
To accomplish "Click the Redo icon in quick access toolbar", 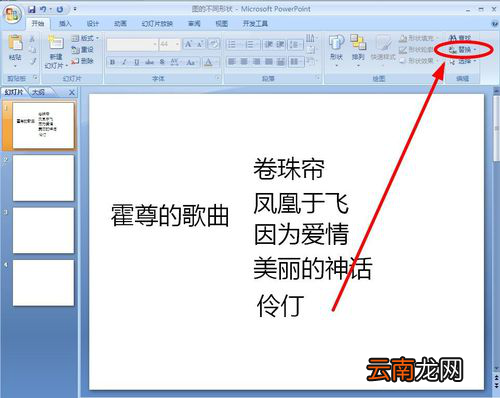I will click(x=60, y=9).
